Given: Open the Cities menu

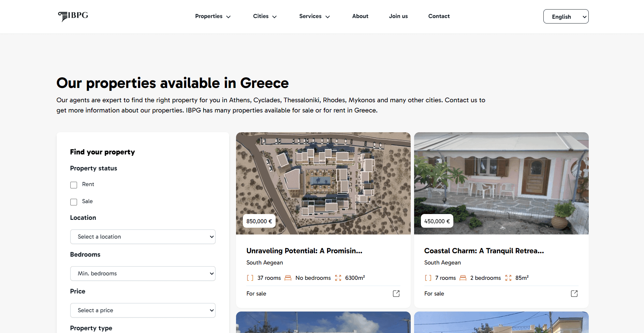Looking at the screenshot, I should [x=265, y=16].
